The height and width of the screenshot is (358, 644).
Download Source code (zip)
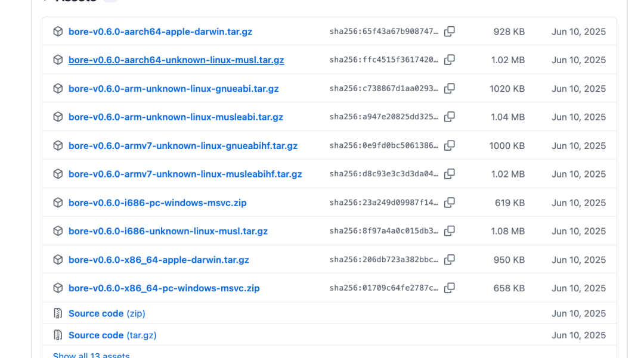(107, 313)
